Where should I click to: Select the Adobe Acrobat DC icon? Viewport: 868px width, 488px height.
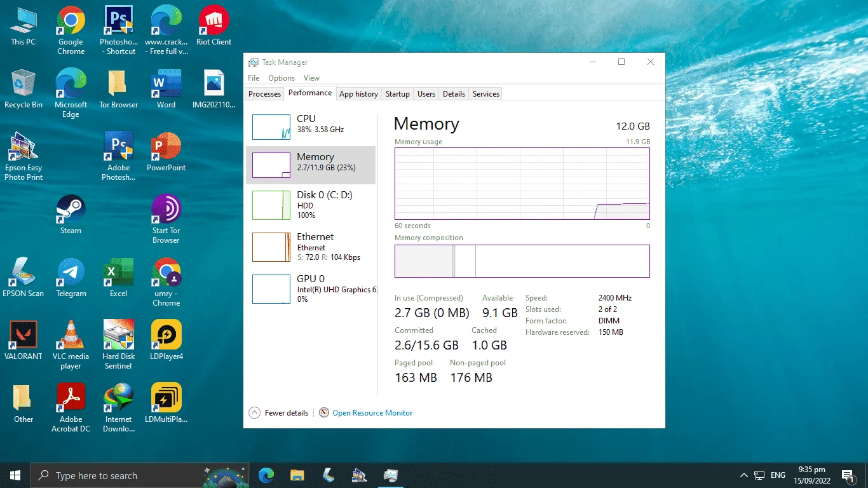click(x=71, y=408)
